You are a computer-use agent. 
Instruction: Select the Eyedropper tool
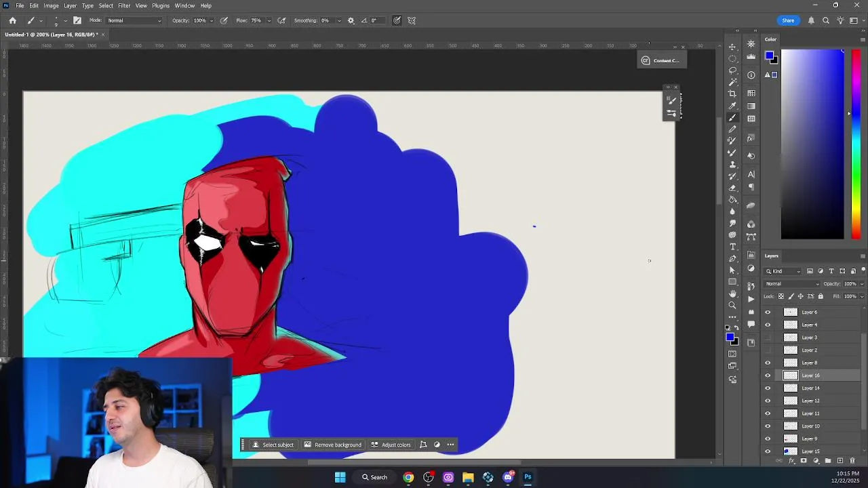point(732,106)
